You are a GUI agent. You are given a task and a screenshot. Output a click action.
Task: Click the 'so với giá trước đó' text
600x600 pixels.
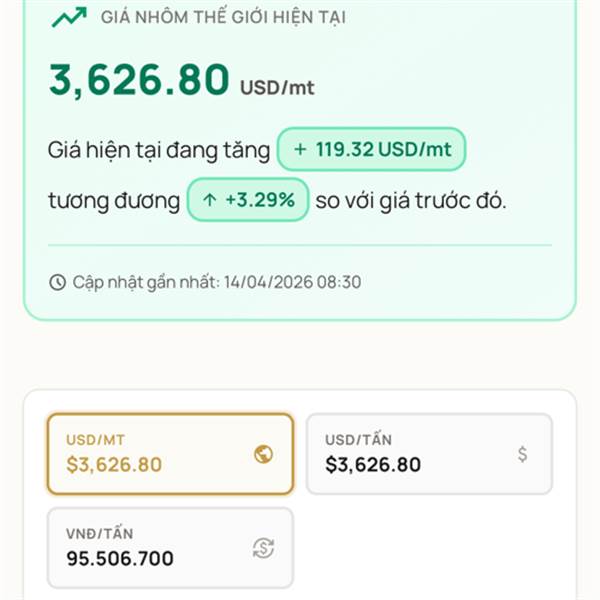coord(411,200)
